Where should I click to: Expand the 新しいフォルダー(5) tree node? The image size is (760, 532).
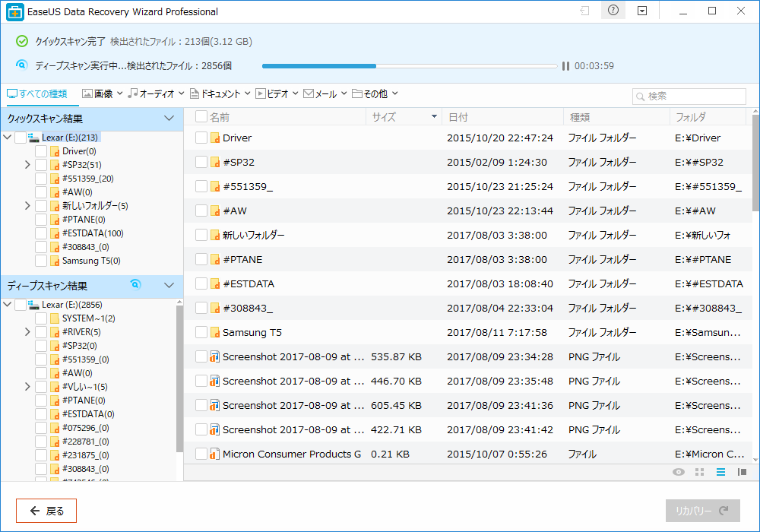(27, 206)
